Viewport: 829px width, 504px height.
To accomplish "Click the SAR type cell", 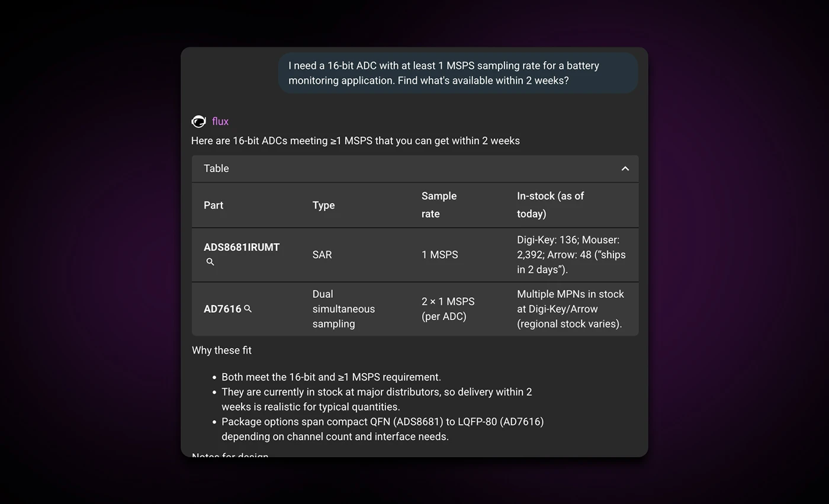I will pyautogui.click(x=321, y=254).
